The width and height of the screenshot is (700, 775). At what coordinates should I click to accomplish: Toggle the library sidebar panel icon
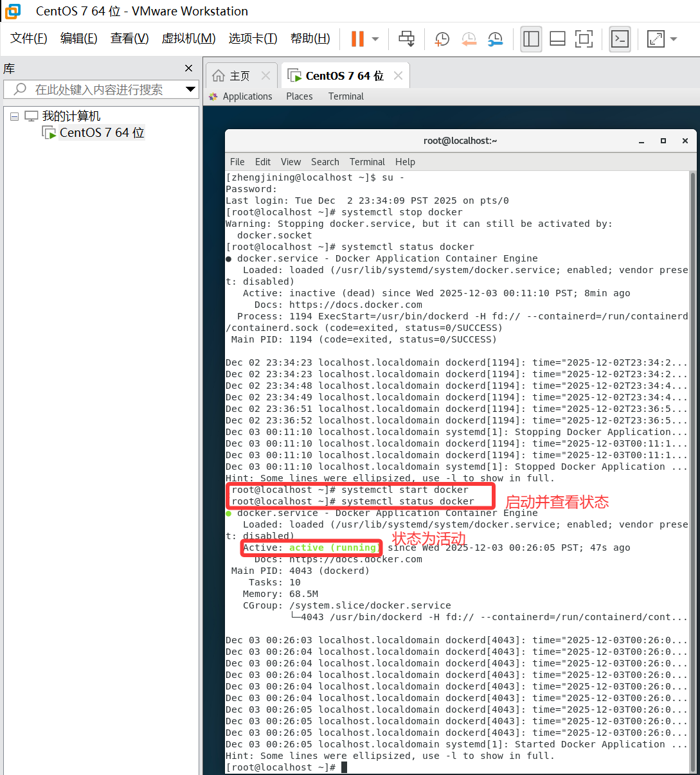click(x=531, y=39)
